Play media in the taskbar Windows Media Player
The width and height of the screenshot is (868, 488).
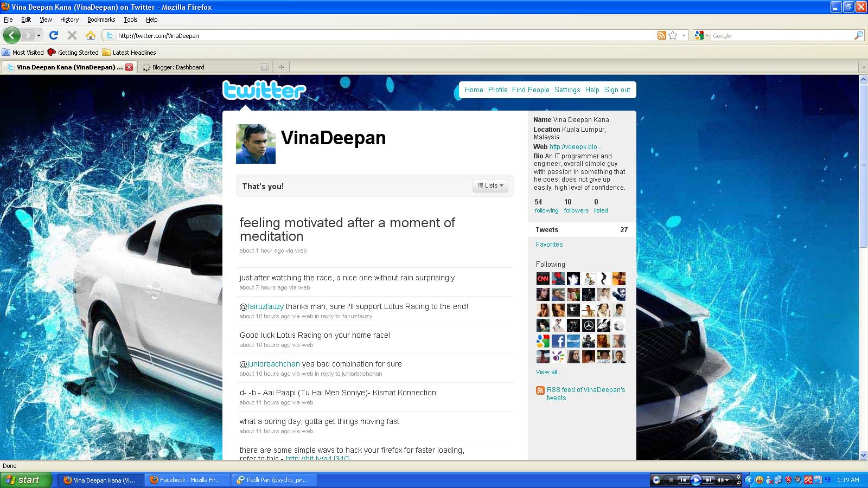tap(695, 480)
